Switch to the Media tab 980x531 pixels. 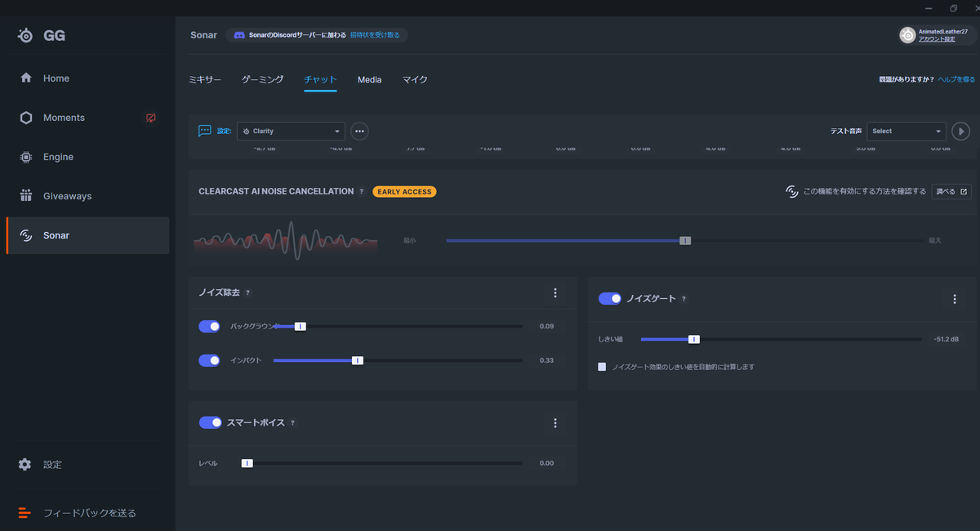pyautogui.click(x=370, y=79)
